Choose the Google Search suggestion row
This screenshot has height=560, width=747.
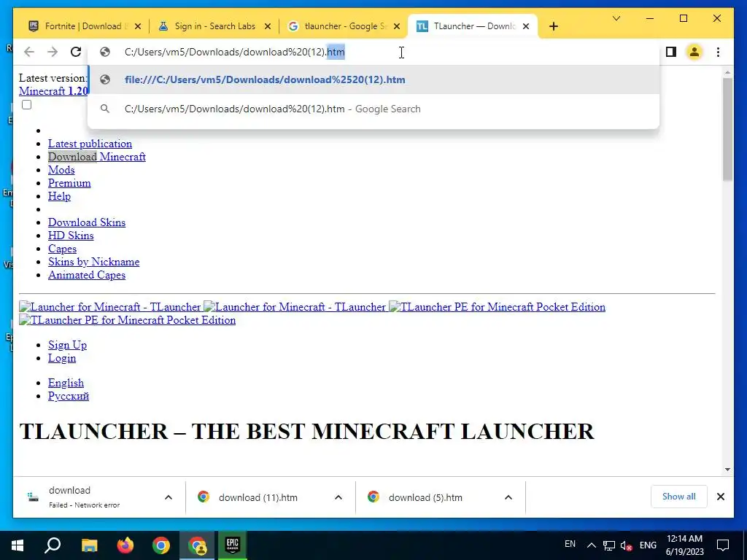point(374,109)
